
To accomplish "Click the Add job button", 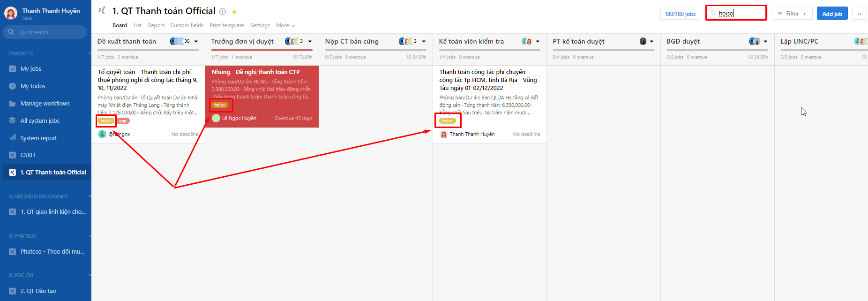I will (x=832, y=14).
